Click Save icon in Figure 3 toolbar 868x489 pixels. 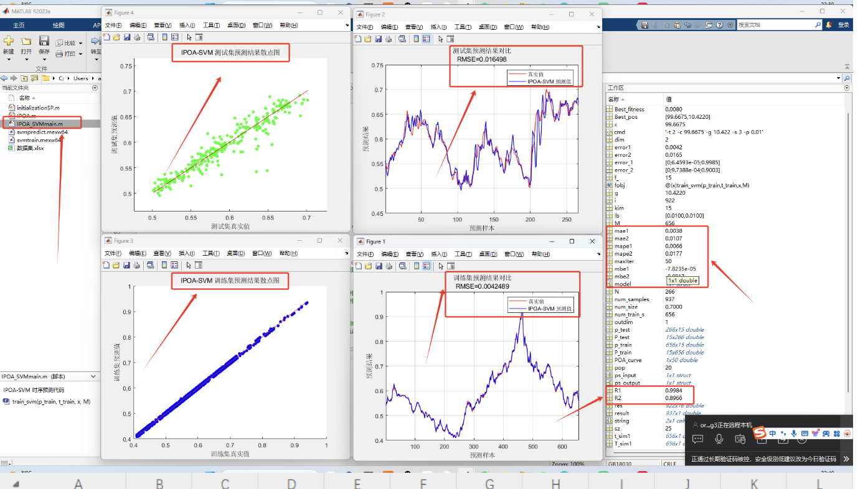click(x=126, y=265)
